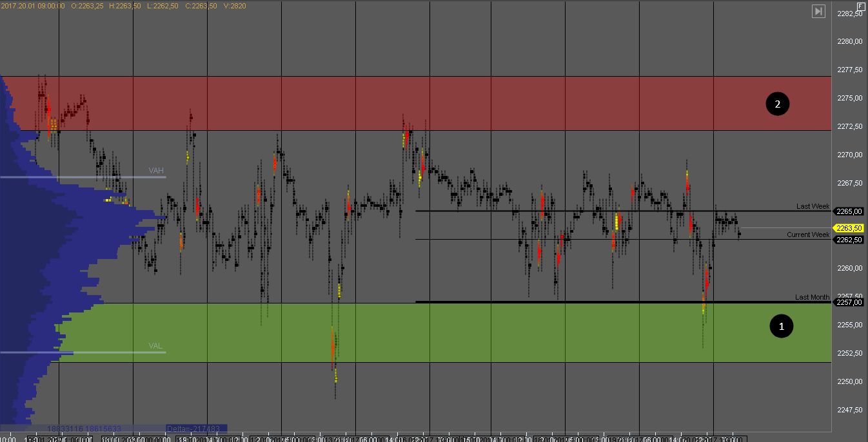Click the VAL value area low label
Viewport: 868px width, 442px height.
tap(155, 346)
